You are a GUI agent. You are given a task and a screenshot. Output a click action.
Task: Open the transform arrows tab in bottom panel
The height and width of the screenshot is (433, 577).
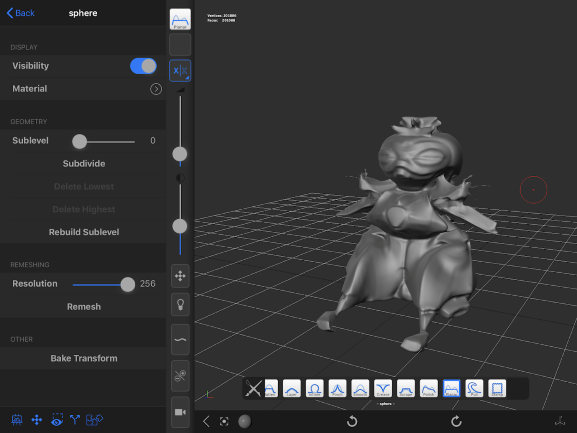pyautogui.click(x=37, y=420)
